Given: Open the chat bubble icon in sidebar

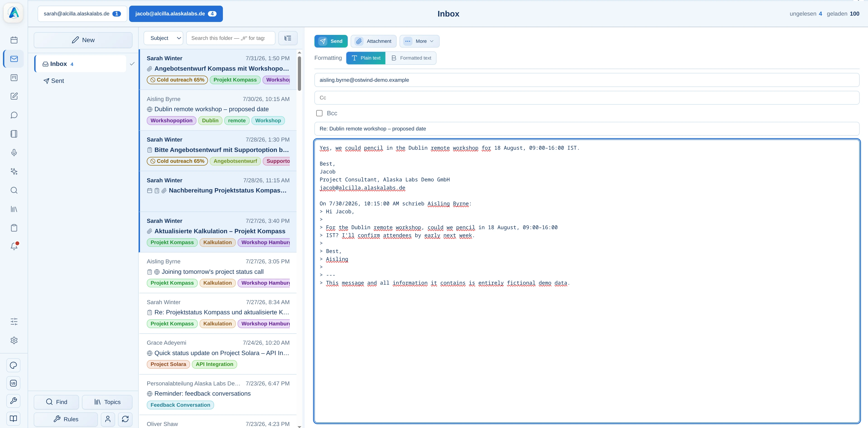Looking at the screenshot, I should pos(14,115).
